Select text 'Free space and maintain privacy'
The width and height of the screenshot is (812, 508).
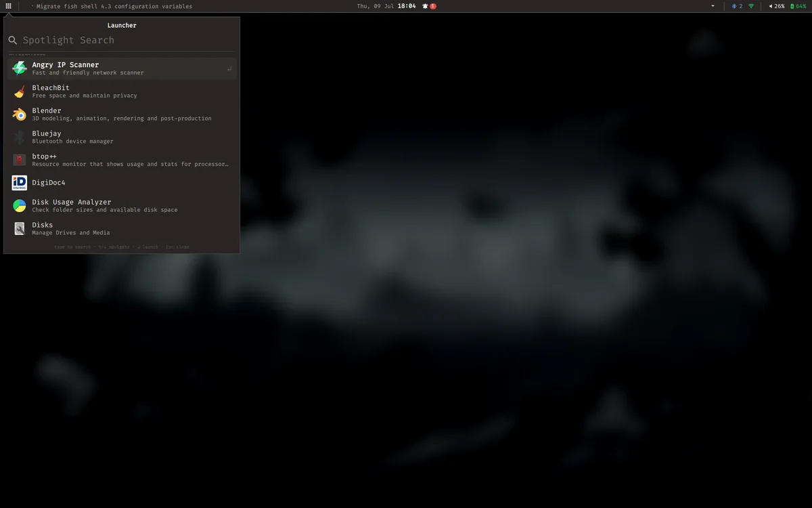click(85, 96)
